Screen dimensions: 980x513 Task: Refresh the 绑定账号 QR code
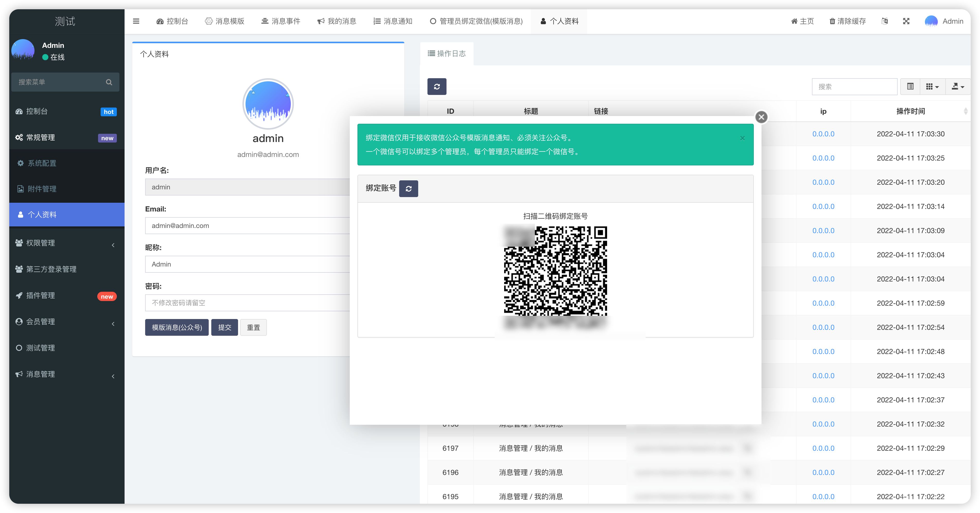pyautogui.click(x=409, y=189)
